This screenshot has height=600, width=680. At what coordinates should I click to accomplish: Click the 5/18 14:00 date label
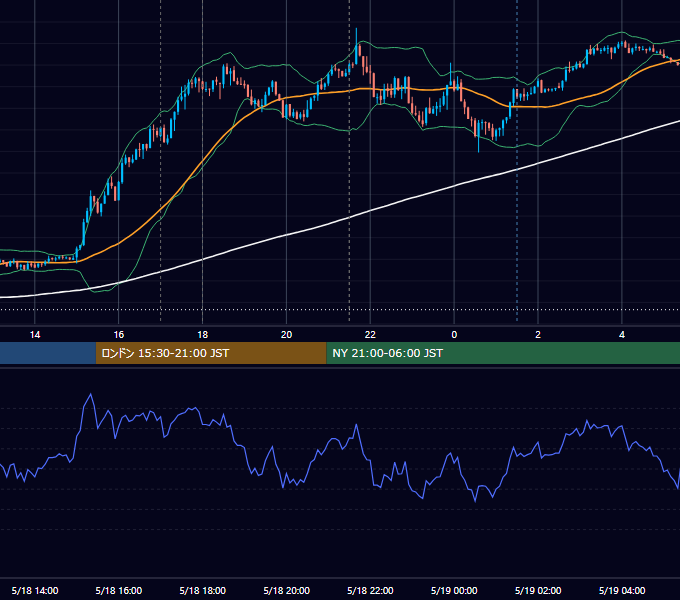(x=35, y=590)
